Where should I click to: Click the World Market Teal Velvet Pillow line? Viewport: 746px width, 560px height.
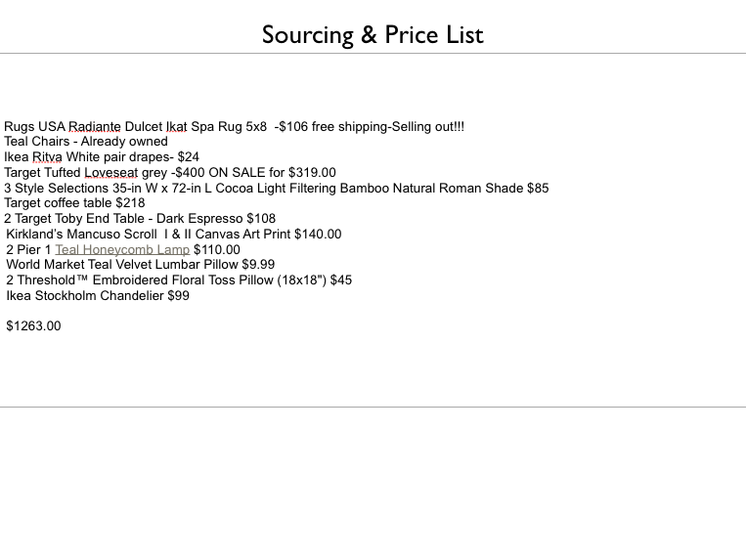coord(141,264)
